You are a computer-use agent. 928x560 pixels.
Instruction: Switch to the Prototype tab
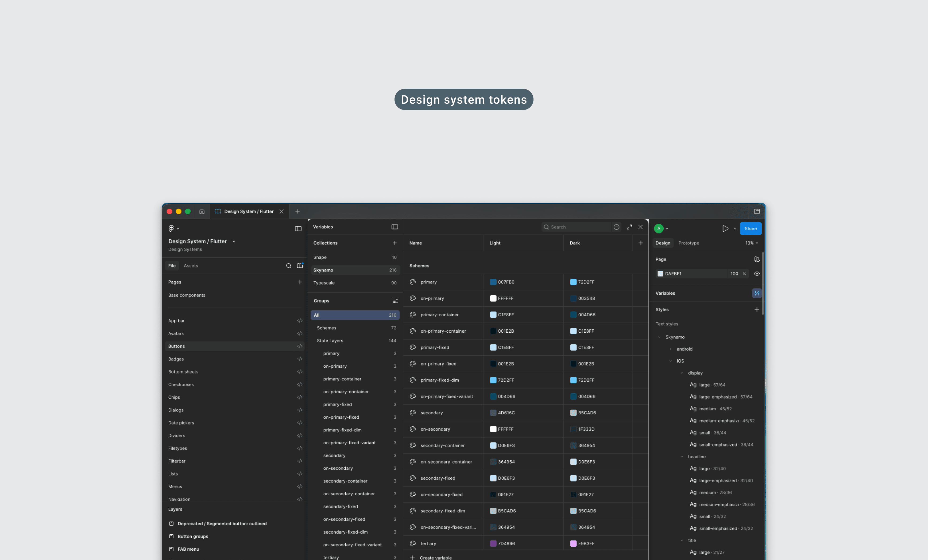pos(689,243)
